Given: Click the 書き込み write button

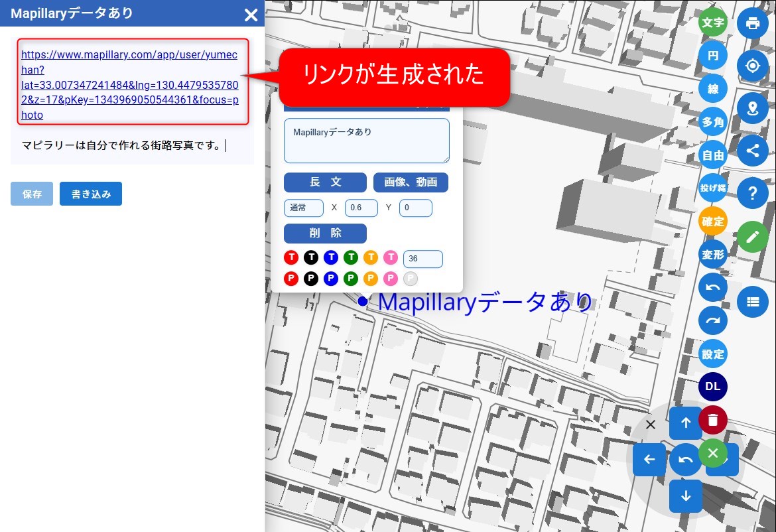Looking at the screenshot, I should [x=91, y=194].
